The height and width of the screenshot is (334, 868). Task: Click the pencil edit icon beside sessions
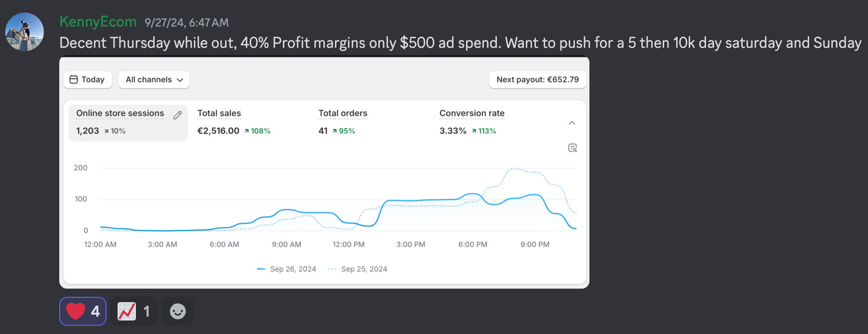[177, 115]
